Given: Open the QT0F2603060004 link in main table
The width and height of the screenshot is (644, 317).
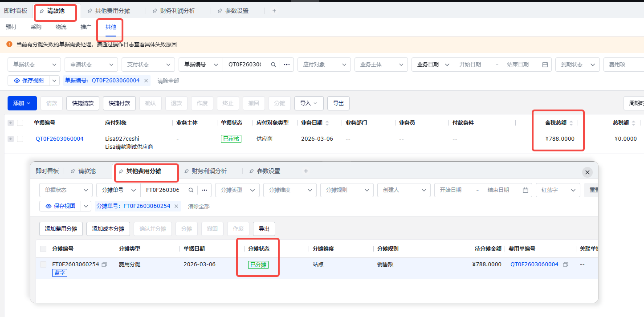Looking at the screenshot, I should click(x=60, y=139).
